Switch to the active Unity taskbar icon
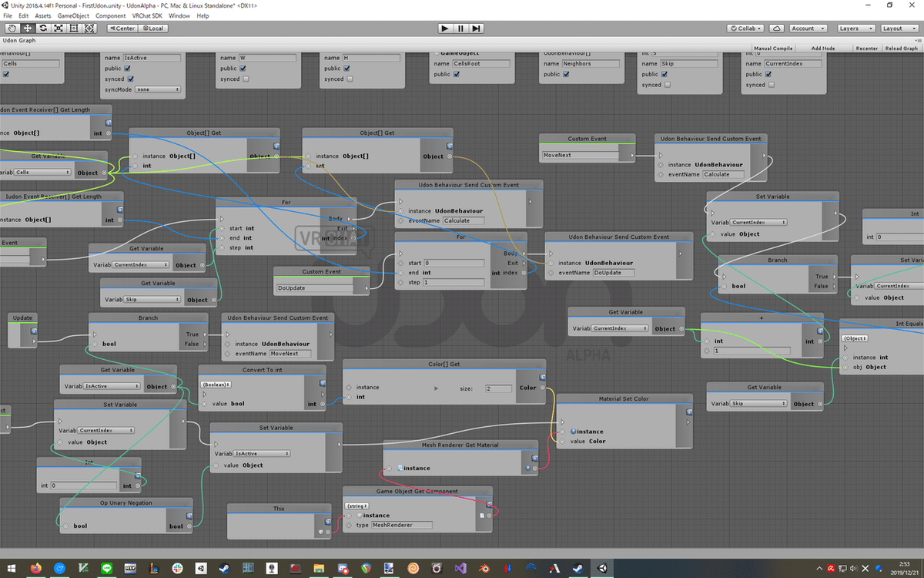This screenshot has height=578, width=924. point(603,569)
